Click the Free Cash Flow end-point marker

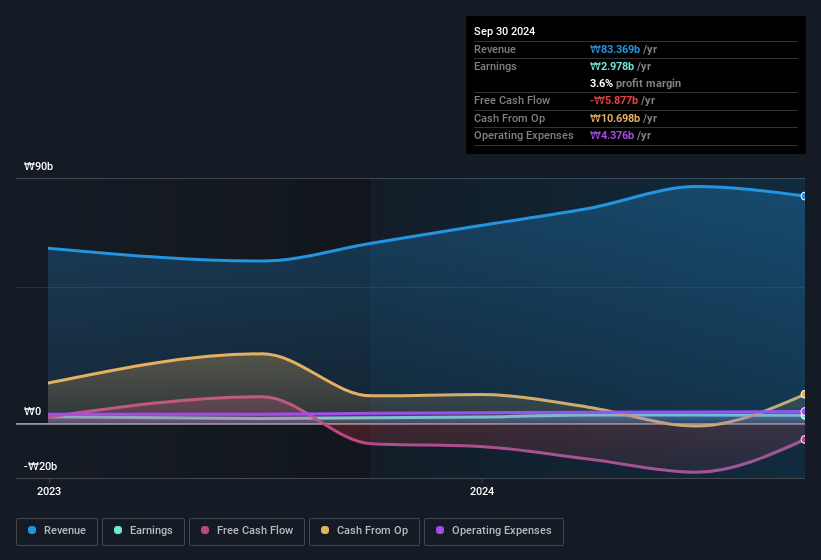(804, 440)
